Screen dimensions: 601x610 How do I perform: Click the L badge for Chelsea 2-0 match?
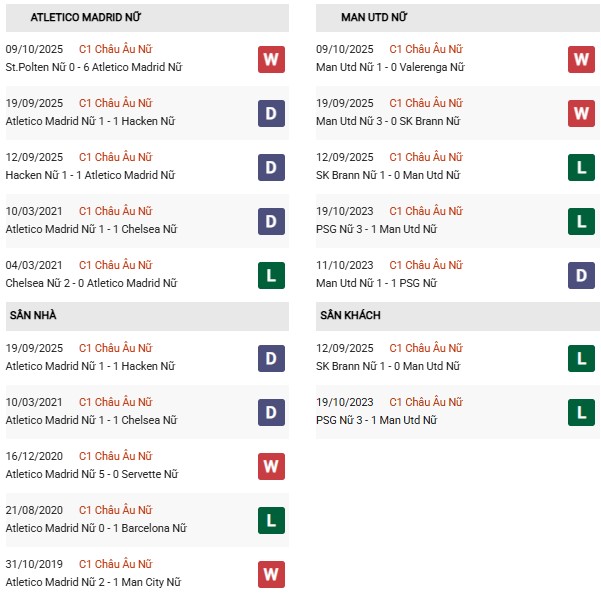pos(271,275)
